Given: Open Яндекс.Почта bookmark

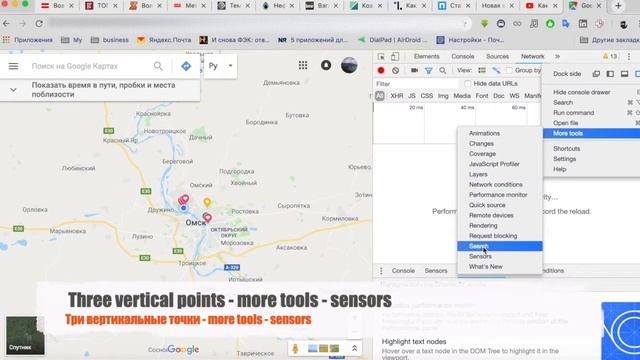Looking at the screenshot, I should tap(164, 40).
